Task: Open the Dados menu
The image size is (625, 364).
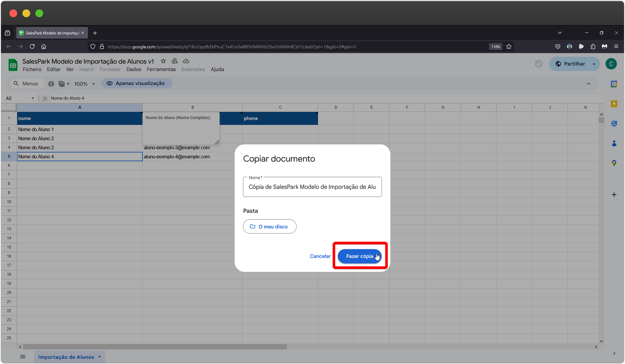Action: click(134, 70)
